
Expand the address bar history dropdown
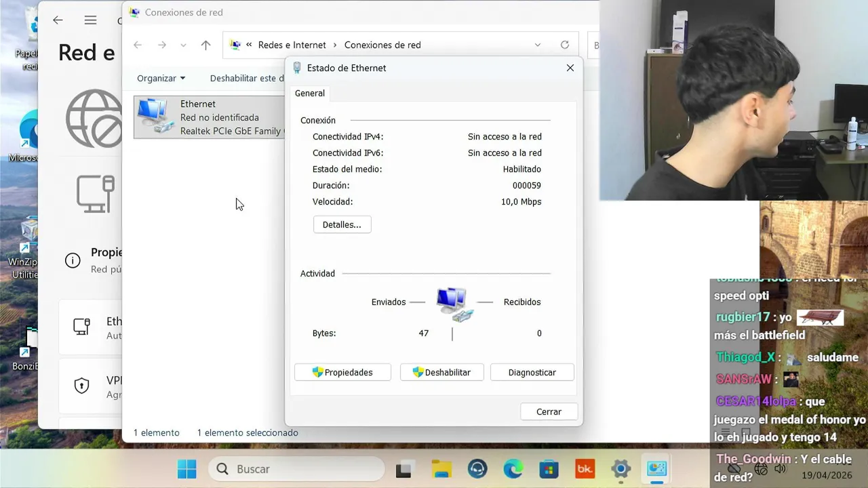pos(538,45)
